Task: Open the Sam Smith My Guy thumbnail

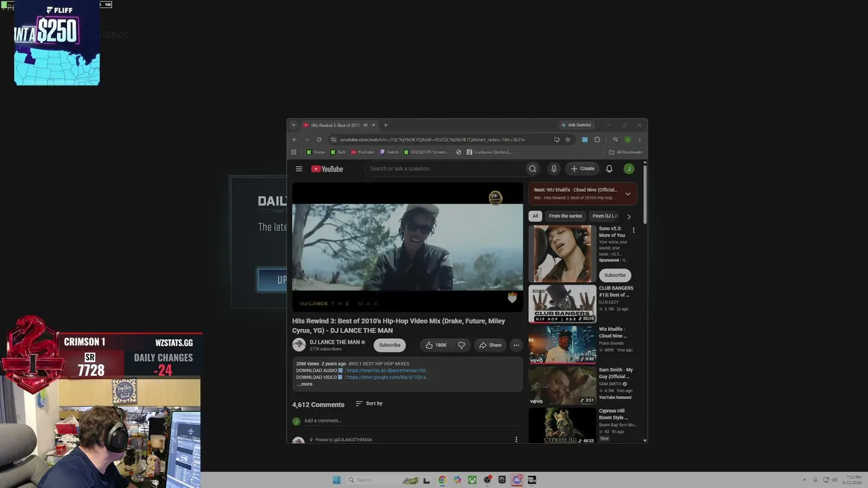Action: [562, 386]
